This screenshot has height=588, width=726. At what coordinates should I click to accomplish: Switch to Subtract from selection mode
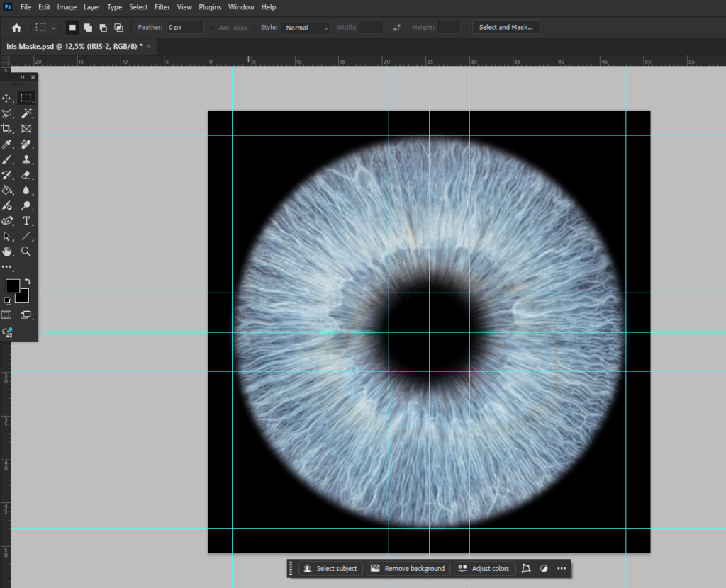(104, 27)
